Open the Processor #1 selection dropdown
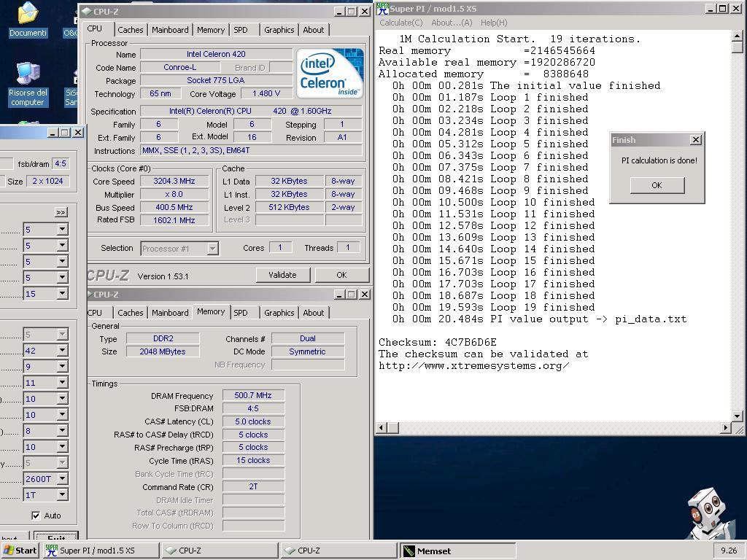The width and height of the screenshot is (747, 560). pyautogui.click(x=212, y=249)
